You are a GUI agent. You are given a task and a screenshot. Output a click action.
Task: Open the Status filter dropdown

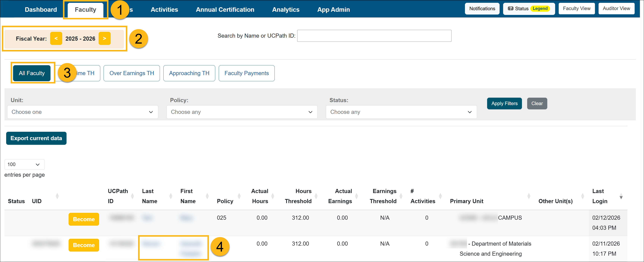[401, 112]
